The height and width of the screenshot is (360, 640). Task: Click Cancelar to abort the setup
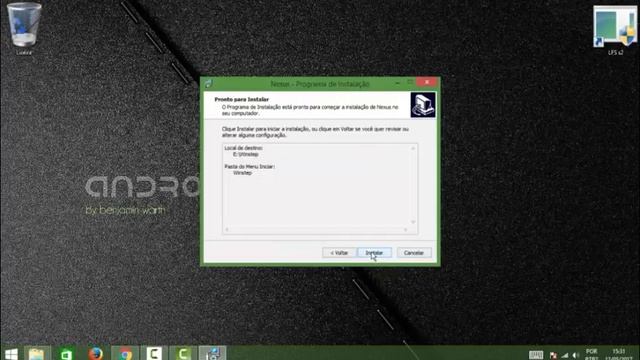pyautogui.click(x=413, y=253)
